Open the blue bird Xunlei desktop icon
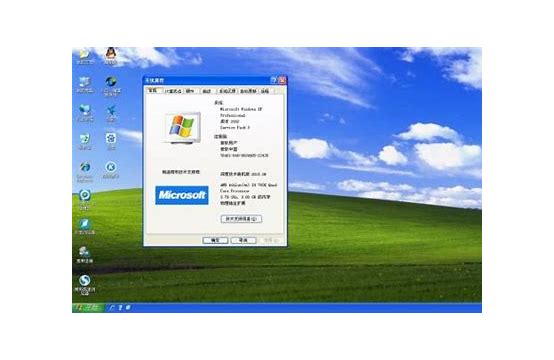 click(x=111, y=113)
